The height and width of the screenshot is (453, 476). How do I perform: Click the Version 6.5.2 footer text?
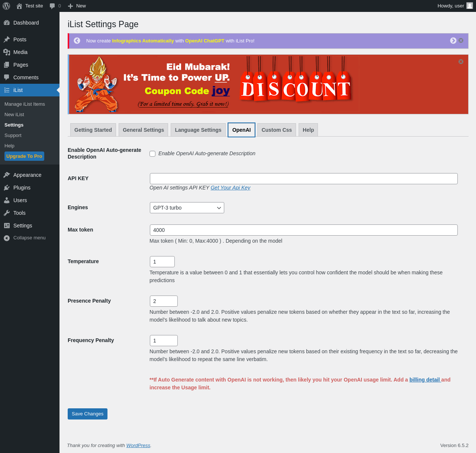point(454,446)
